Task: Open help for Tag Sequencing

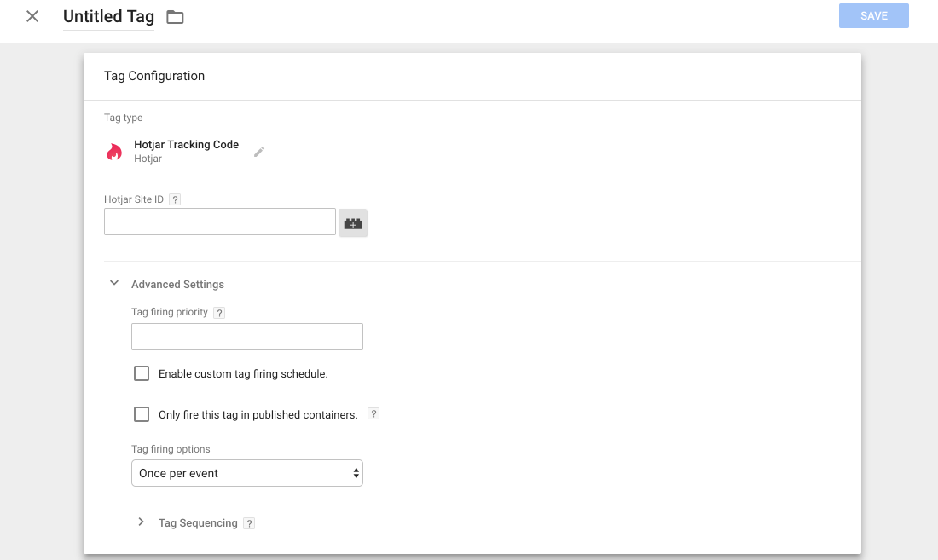Action: [x=250, y=523]
